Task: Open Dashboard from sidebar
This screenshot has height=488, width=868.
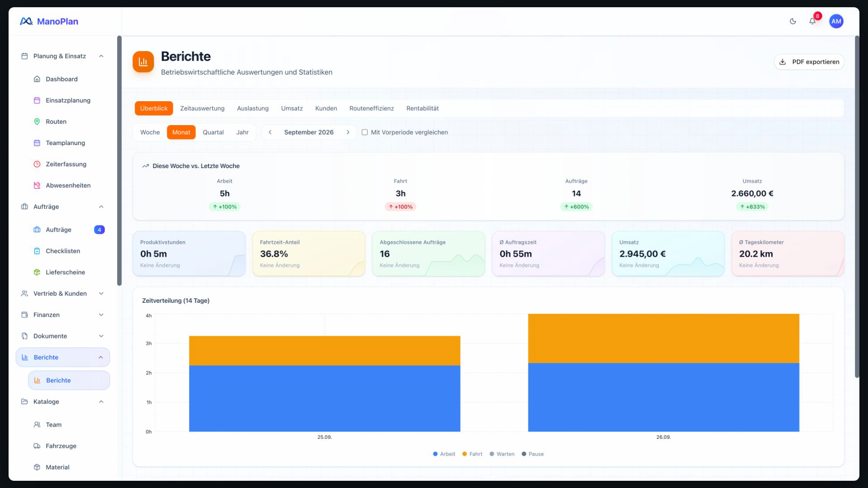Action: (x=62, y=79)
